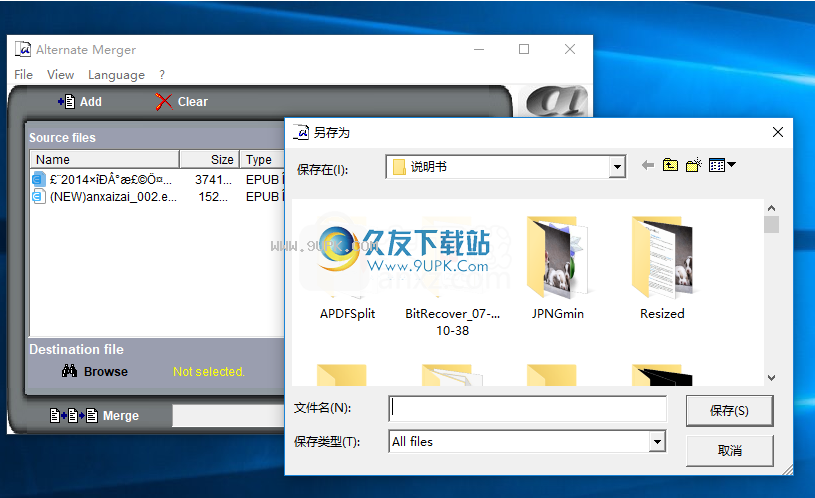The image size is (815, 498).
Task: Close the 另存为 save dialog
Action: (x=778, y=132)
